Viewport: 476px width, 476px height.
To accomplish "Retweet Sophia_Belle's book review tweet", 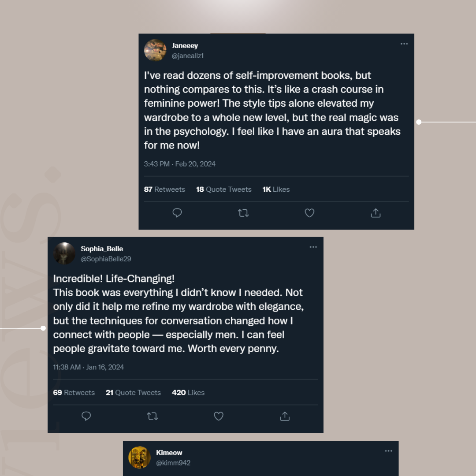I will pyautogui.click(x=152, y=416).
